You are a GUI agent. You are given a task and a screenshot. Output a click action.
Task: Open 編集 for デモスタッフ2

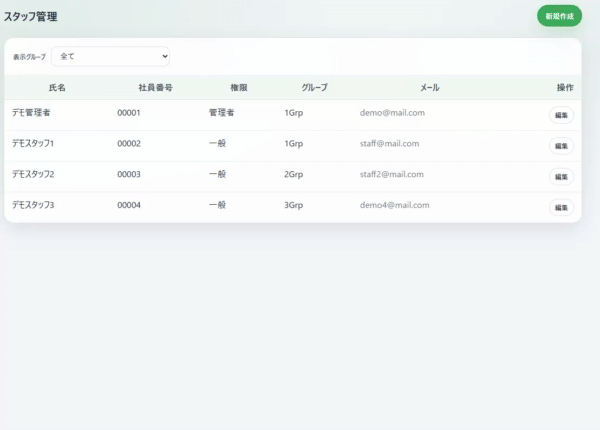(561, 177)
